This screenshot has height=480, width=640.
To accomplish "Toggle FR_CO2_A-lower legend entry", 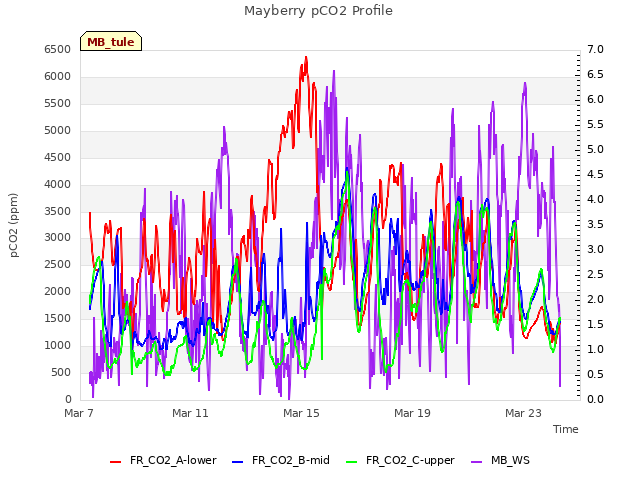I will (163, 460).
